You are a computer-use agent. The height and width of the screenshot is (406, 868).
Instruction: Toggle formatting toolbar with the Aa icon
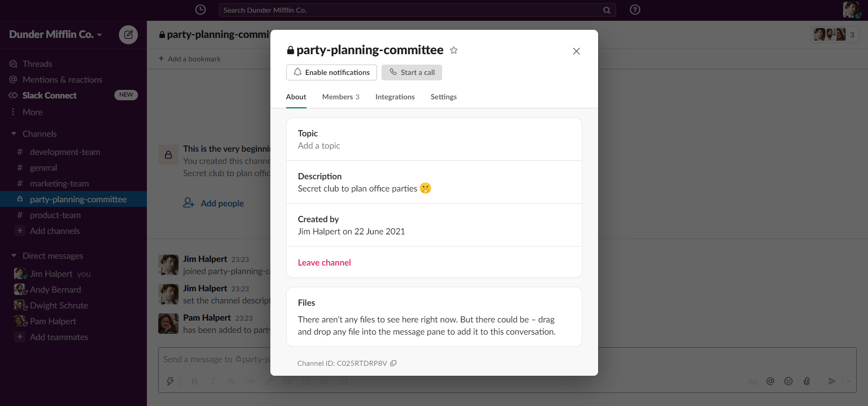[x=752, y=382]
